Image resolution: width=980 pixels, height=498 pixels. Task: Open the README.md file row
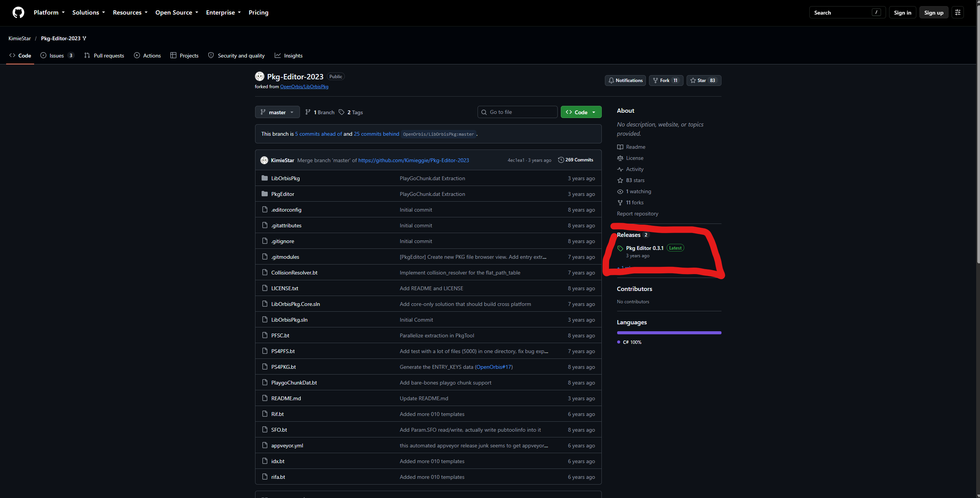coord(428,398)
